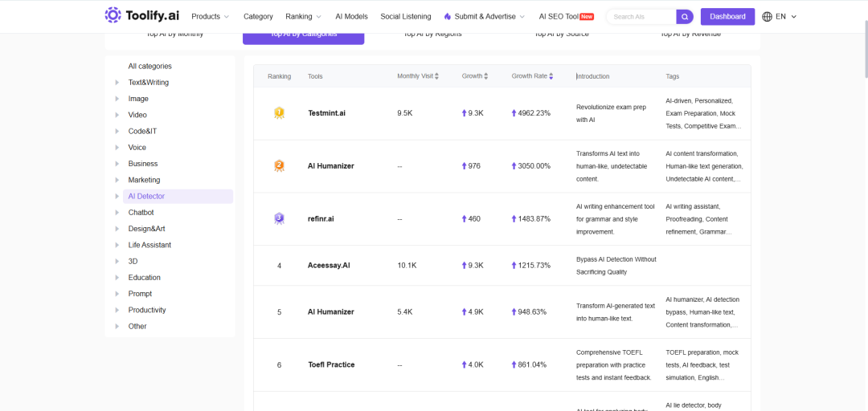The image size is (868, 411).
Task: Click the New badge on AI SEO Tool
Action: [587, 17]
